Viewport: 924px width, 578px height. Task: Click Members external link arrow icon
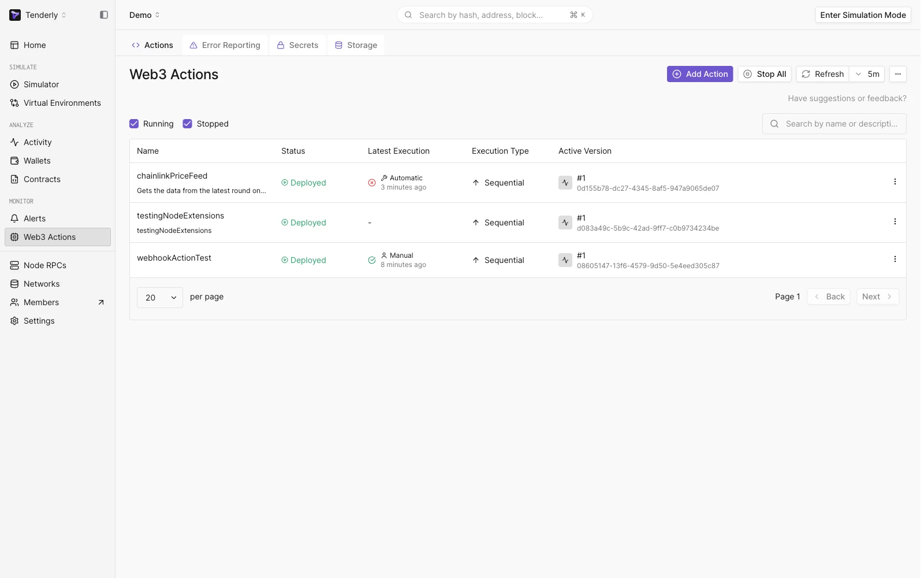tap(101, 302)
